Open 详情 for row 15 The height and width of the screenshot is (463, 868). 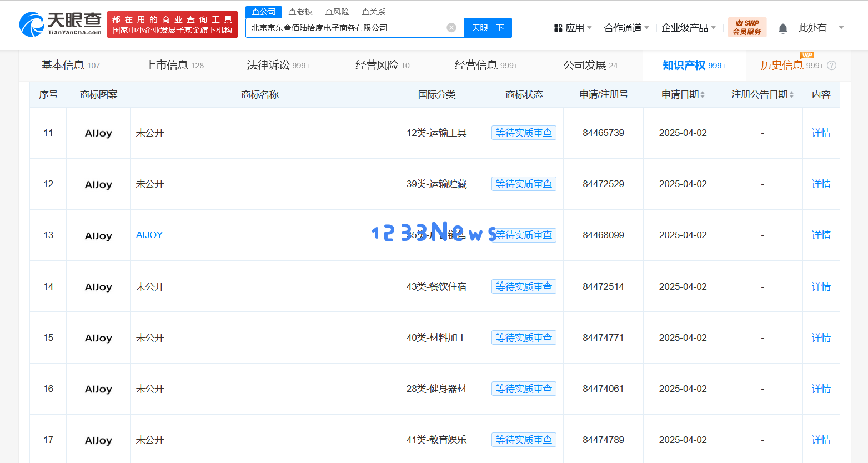821,338
